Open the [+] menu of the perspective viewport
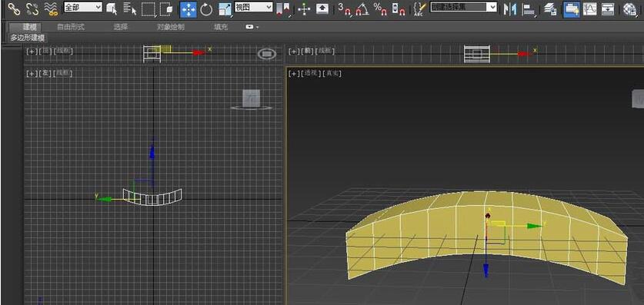The width and height of the screenshot is (644, 305). [x=293, y=74]
